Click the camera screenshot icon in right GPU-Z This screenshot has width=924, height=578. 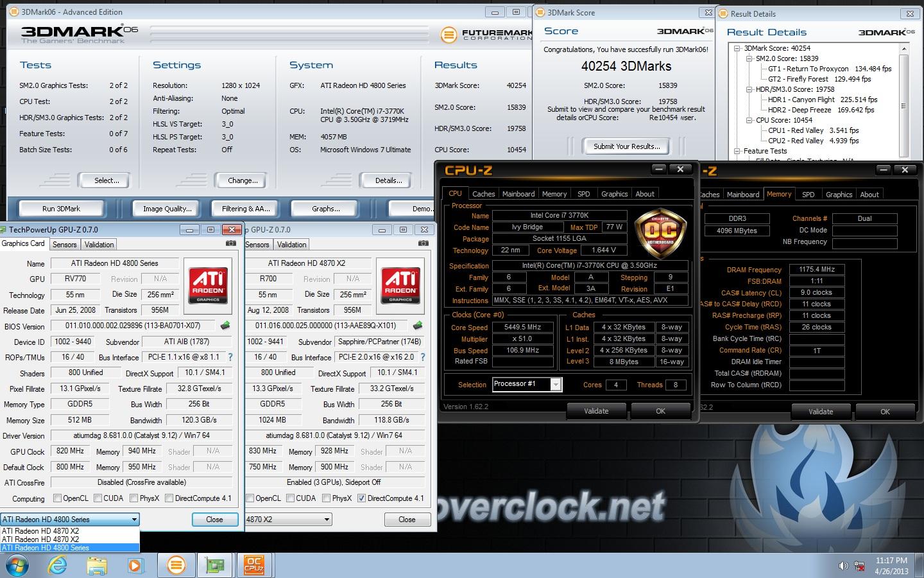point(424,243)
